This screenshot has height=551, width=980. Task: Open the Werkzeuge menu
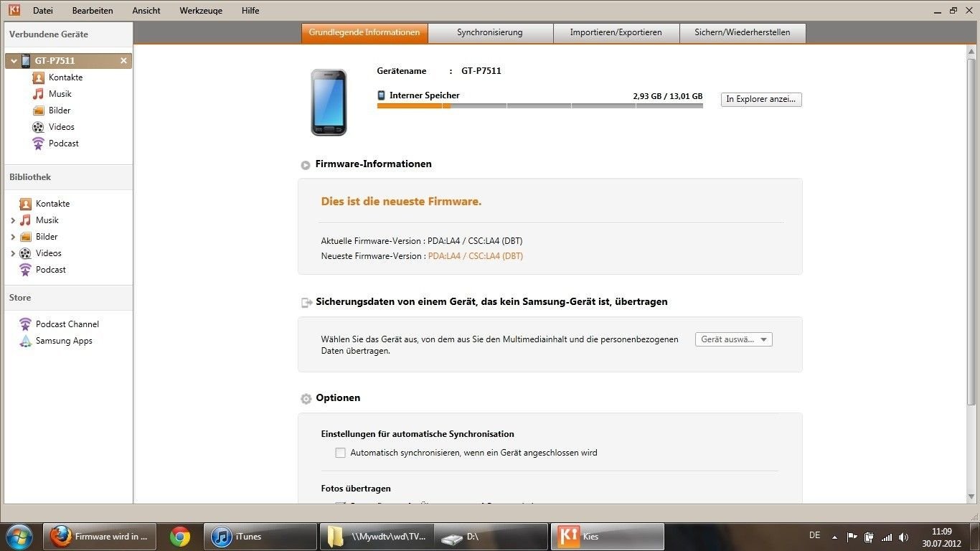pyautogui.click(x=201, y=11)
